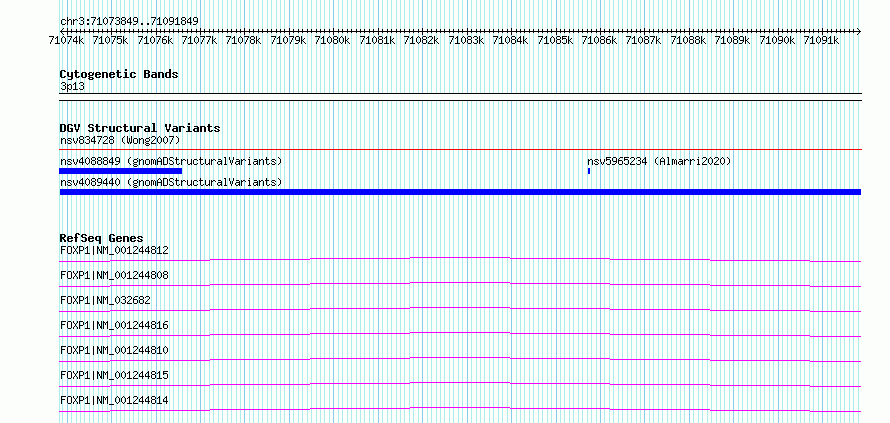Click the 3p13 cytogenetic band label
Screen dimensions: 890x423
[72, 87]
